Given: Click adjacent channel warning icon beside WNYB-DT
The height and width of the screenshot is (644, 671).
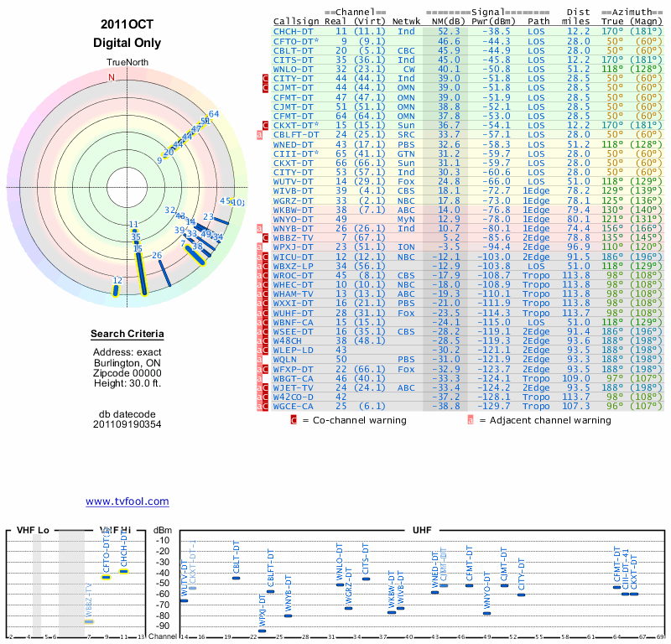Looking at the screenshot, I should (260, 228).
